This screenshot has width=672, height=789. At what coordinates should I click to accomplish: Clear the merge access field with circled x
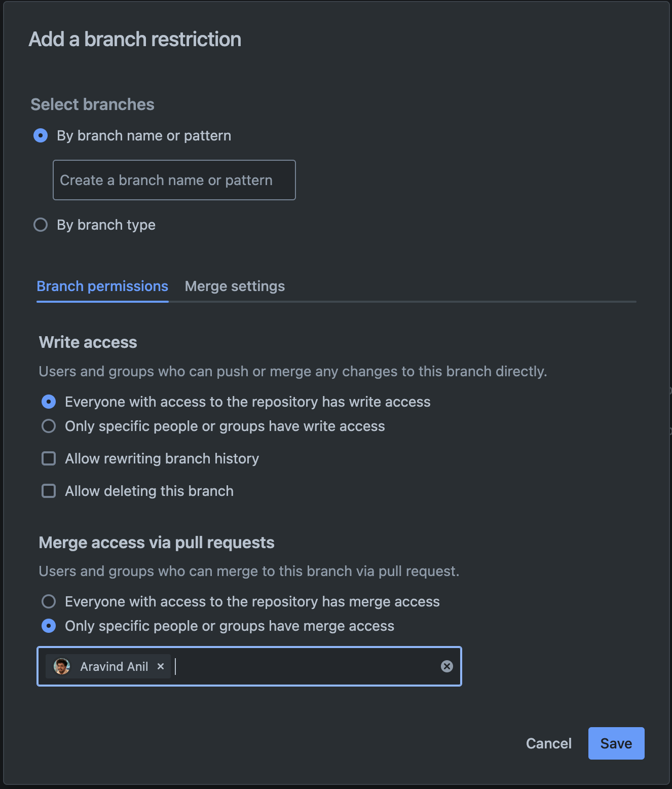pyautogui.click(x=446, y=666)
